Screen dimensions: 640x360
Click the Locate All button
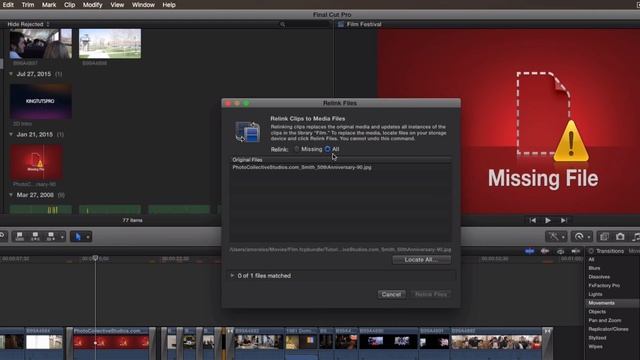tap(422, 260)
